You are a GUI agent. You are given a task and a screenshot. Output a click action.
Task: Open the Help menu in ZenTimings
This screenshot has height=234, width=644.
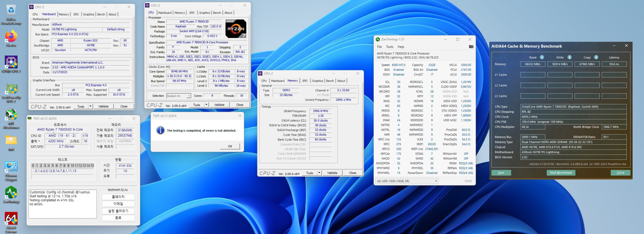click(x=401, y=47)
